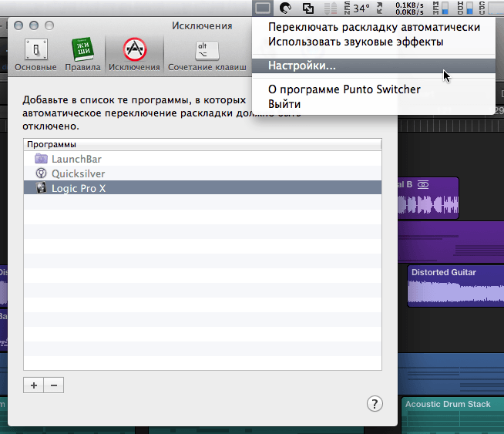Click the diagonal arrows icon beside 34°
The image size is (504, 434).
(x=379, y=8)
